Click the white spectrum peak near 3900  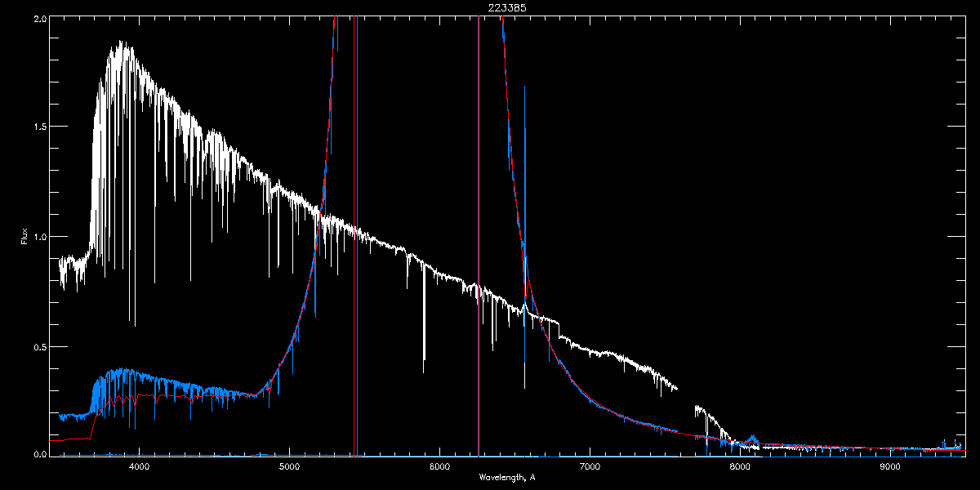122,43
